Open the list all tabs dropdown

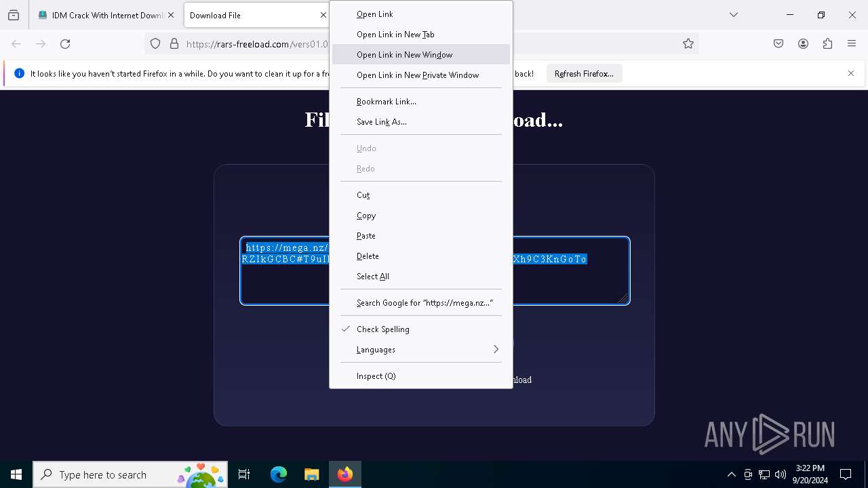(x=734, y=15)
